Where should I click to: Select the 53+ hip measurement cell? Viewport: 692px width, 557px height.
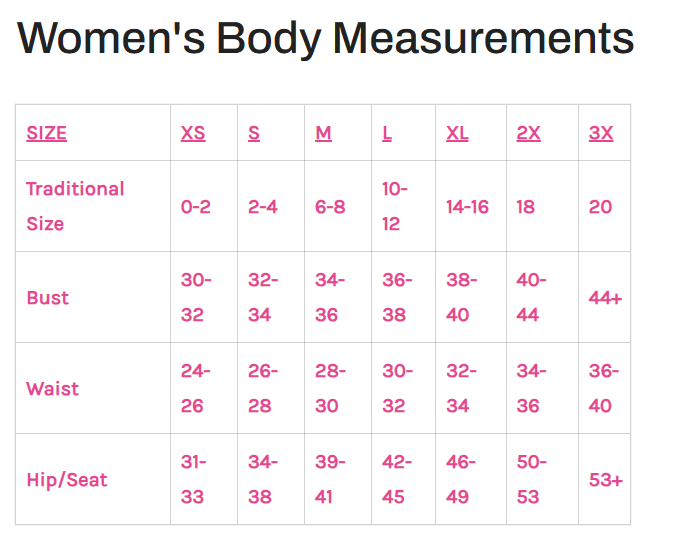click(606, 480)
